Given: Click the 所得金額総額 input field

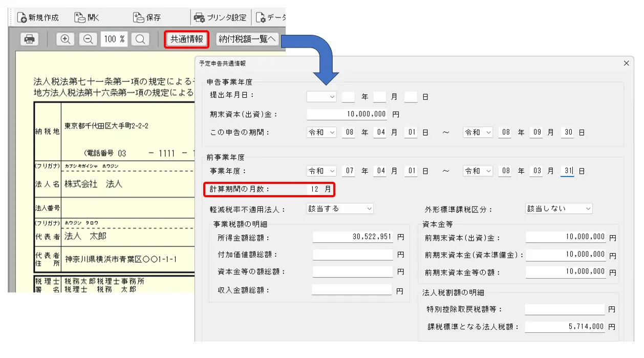Looking at the screenshot, I should [x=353, y=237].
